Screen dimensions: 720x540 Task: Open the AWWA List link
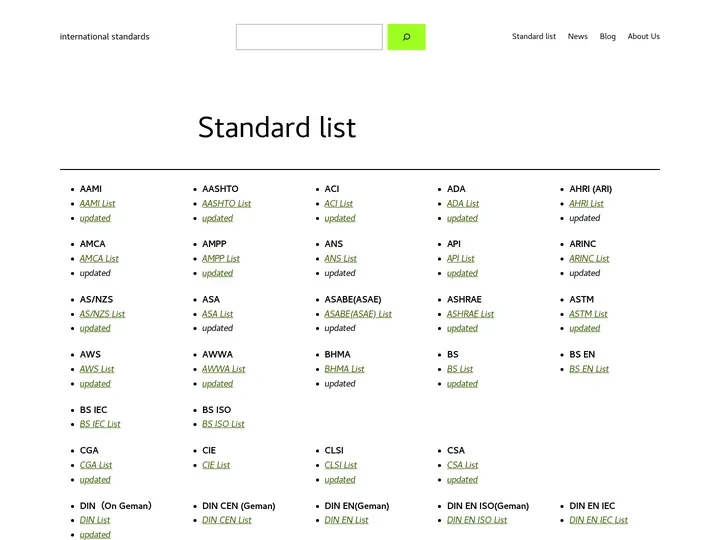pos(224,369)
